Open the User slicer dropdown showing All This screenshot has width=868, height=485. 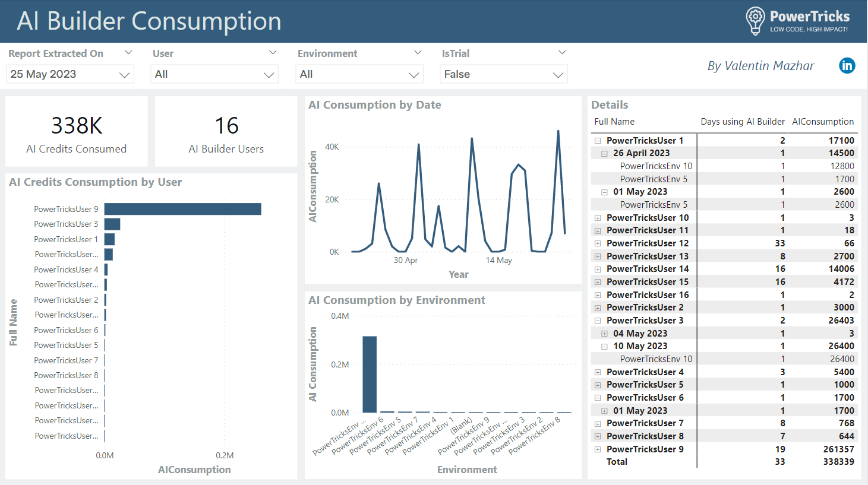pyautogui.click(x=214, y=74)
